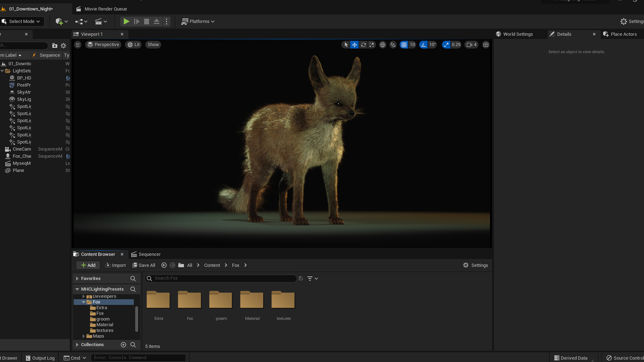Toggle snap to grid in the viewport
Image resolution: width=644 pixels, height=362 pixels.
coord(404,44)
